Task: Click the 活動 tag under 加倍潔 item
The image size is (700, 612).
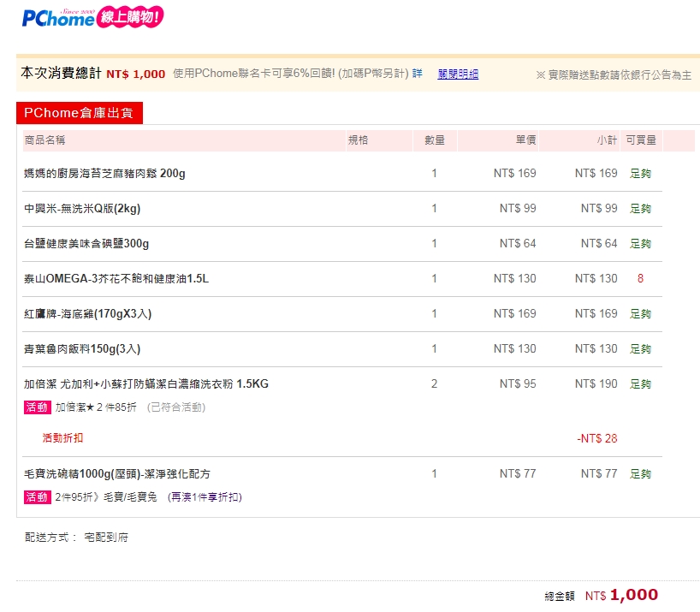Action: click(x=37, y=407)
